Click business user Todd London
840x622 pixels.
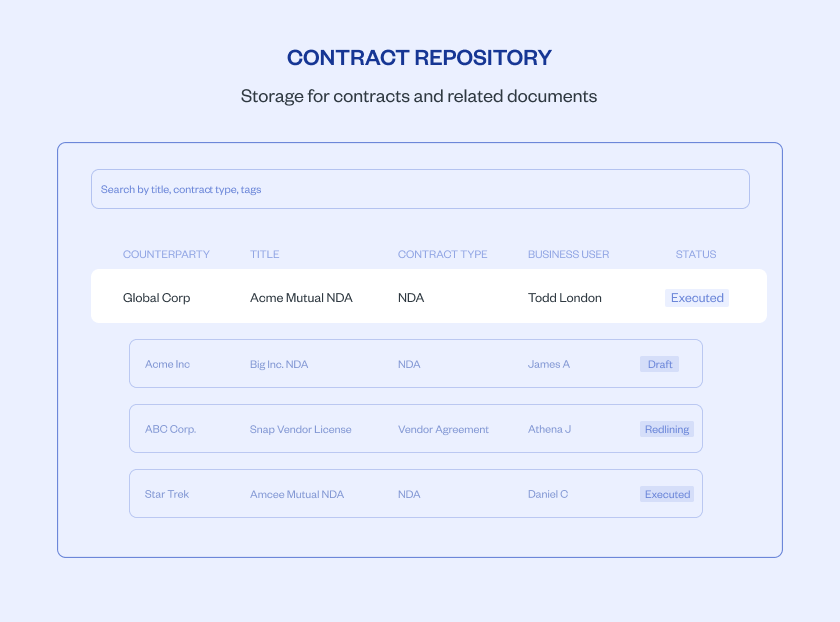click(x=564, y=297)
